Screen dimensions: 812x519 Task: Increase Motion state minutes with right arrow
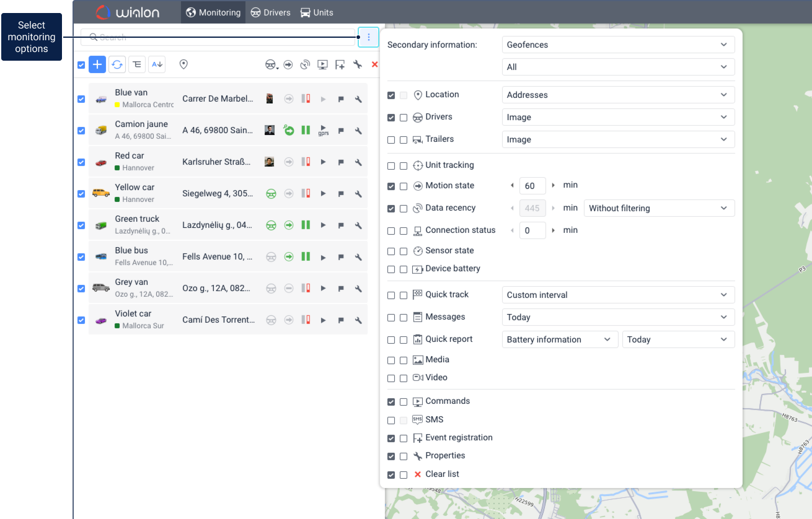coord(553,186)
